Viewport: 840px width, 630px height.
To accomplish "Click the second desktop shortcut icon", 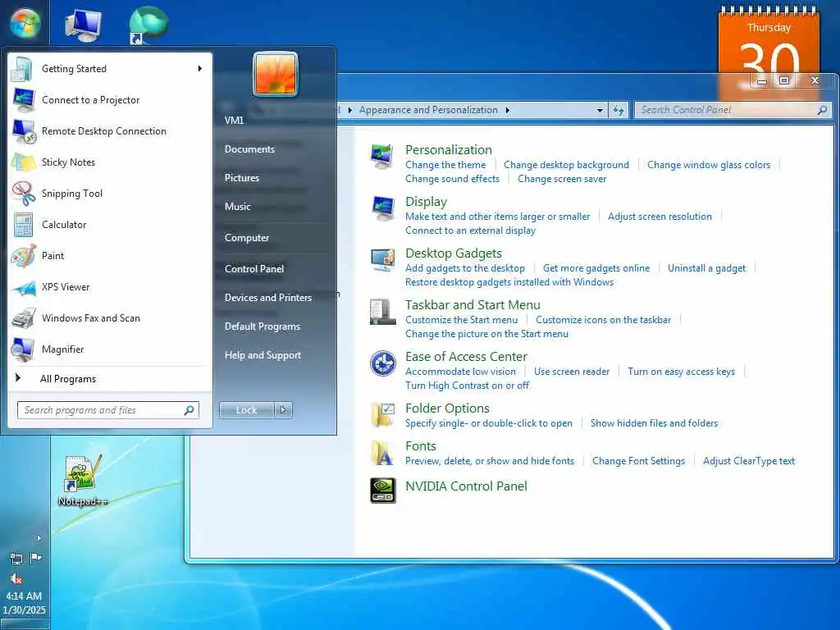I will point(148,25).
